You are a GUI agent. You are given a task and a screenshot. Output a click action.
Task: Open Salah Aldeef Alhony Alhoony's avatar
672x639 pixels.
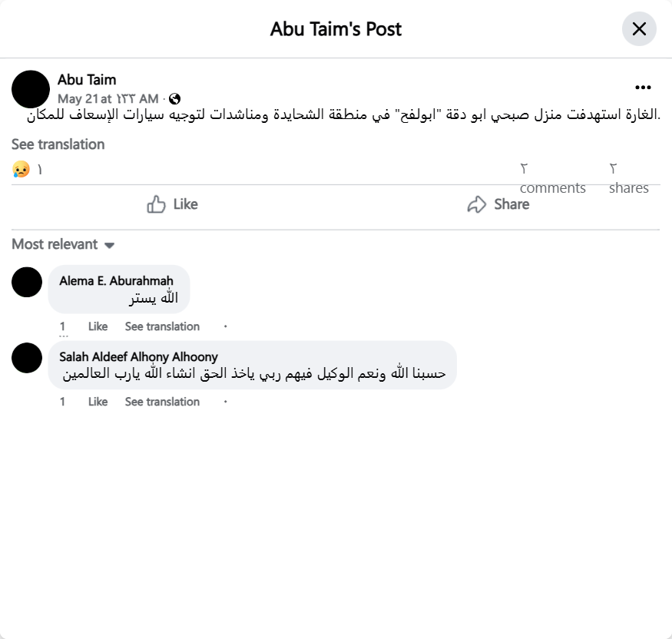[x=27, y=358]
